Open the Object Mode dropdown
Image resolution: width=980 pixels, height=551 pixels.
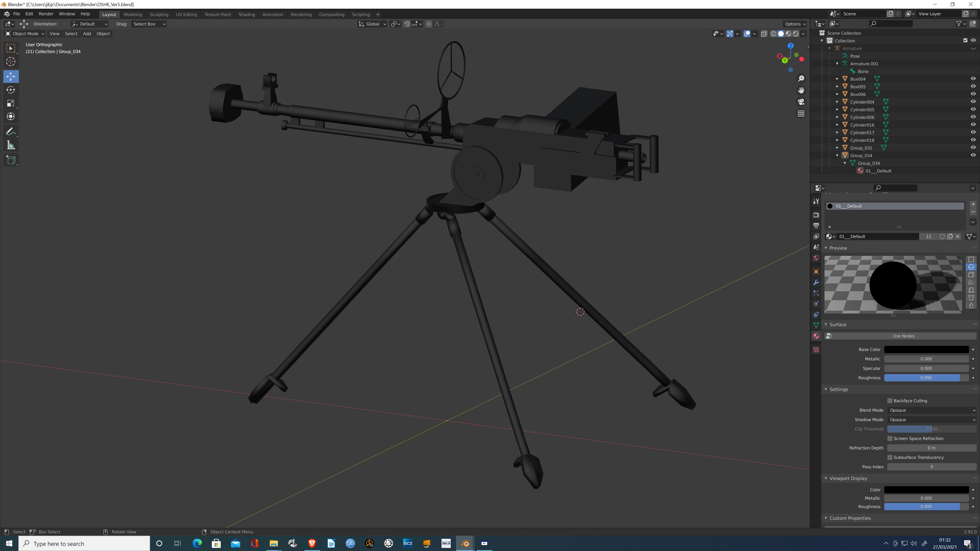tap(25, 34)
